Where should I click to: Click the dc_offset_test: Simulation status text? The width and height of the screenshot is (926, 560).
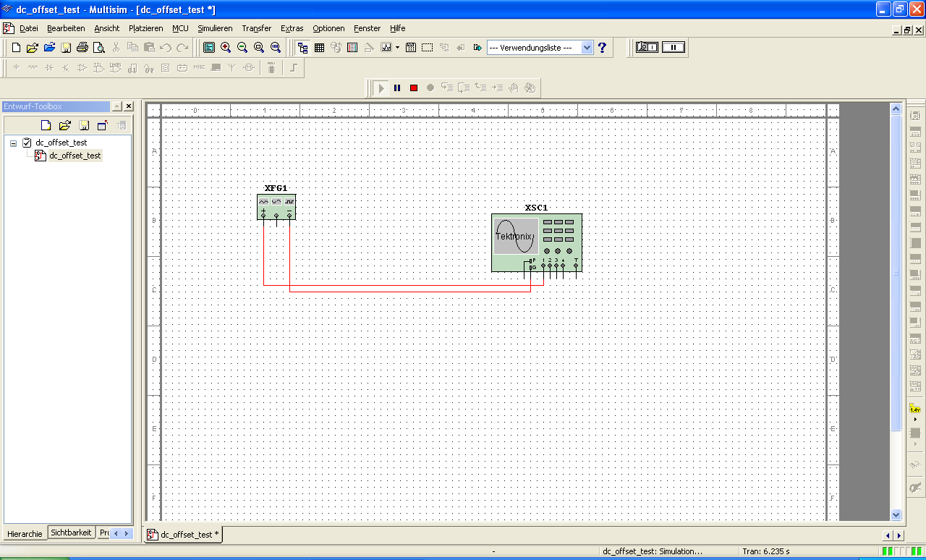(x=653, y=551)
